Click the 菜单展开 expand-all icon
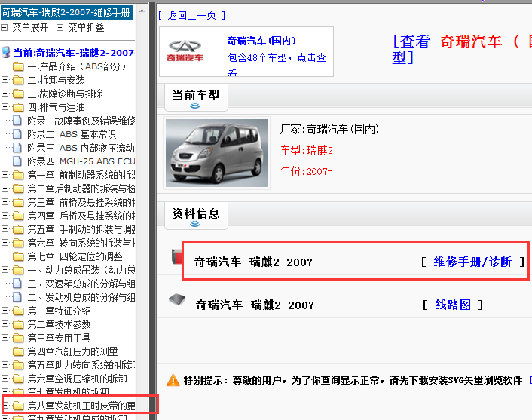The image size is (532, 420). click(4, 27)
